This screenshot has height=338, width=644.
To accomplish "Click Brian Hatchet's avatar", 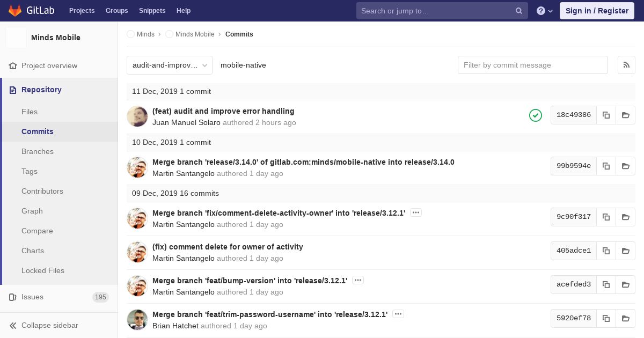I will pos(137,320).
